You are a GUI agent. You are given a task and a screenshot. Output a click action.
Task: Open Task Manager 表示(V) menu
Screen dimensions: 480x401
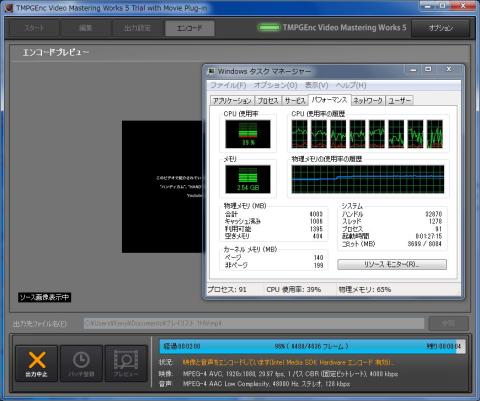pos(316,85)
